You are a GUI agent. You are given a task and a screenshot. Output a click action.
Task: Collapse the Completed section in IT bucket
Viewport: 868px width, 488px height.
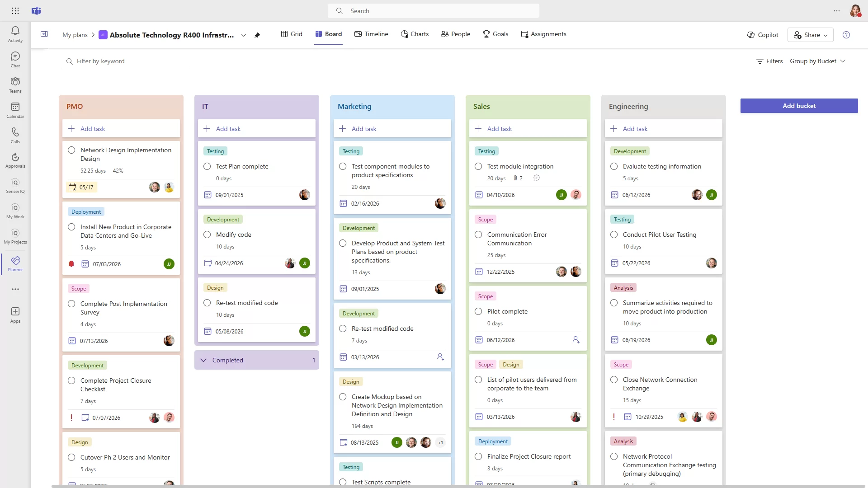pyautogui.click(x=204, y=360)
